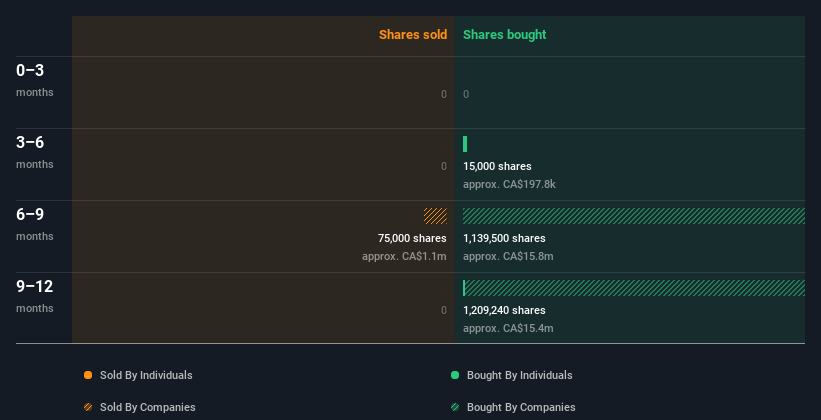Click the Sold By Companies hatched legend icon
The height and width of the screenshot is (420, 821).
pos(88,407)
